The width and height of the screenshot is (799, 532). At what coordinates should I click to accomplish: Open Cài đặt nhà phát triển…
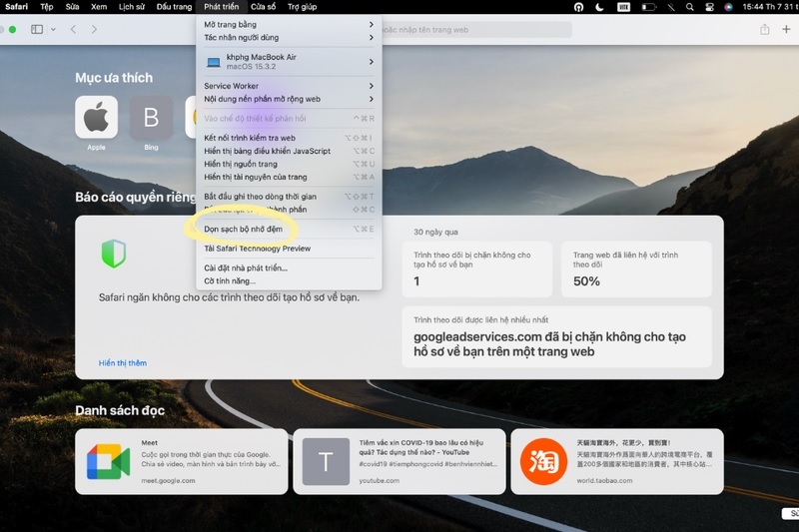click(289, 267)
